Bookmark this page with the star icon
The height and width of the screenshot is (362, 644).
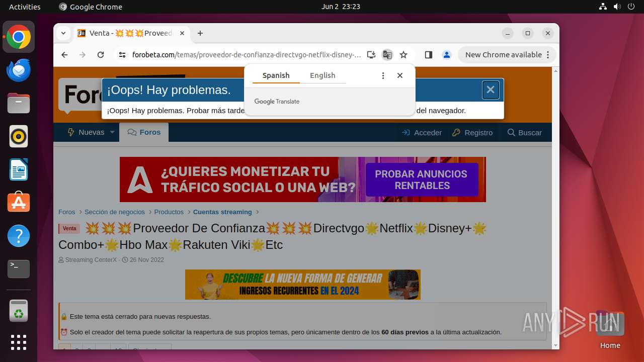[404, 55]
